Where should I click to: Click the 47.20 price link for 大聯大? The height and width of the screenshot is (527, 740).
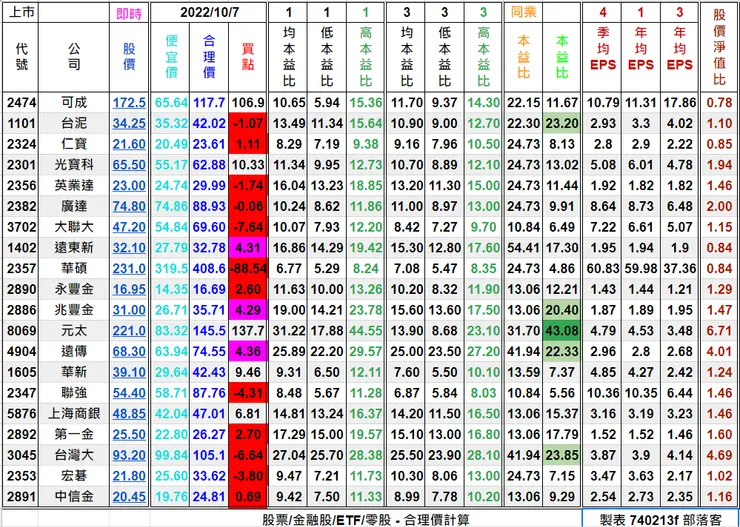[129, 227]
